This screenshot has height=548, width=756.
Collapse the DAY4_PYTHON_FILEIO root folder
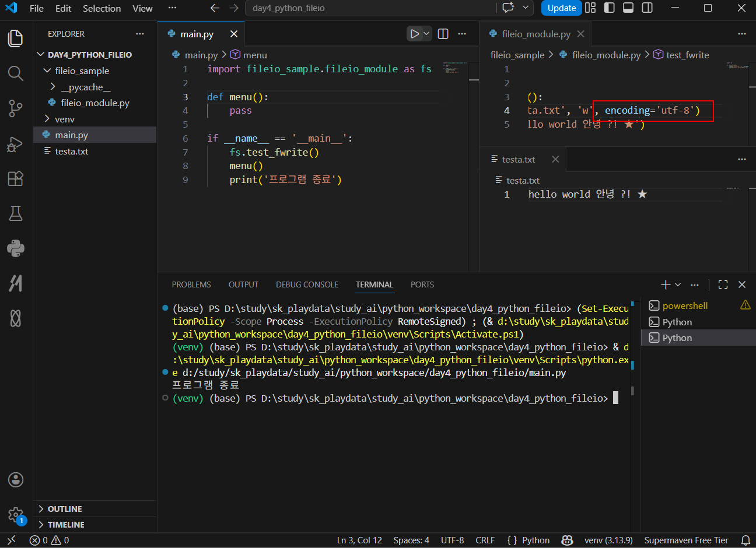click(x=95, y=55)
